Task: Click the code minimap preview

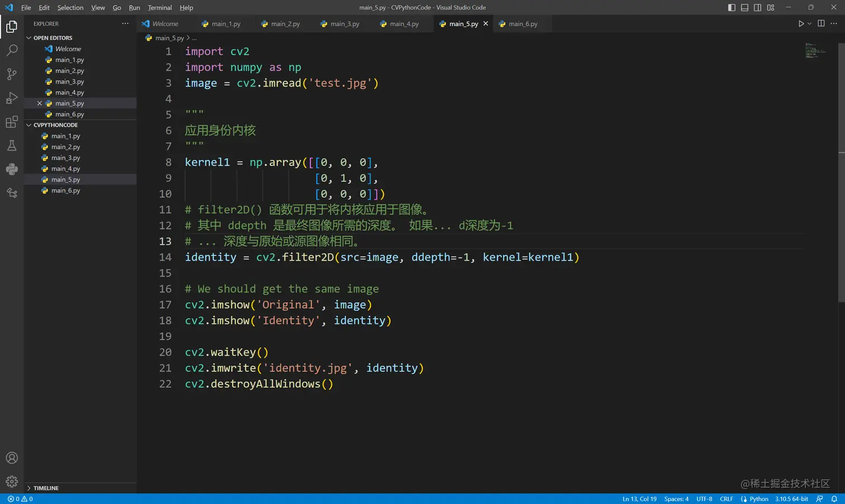Action: click(x=815, y=50)
